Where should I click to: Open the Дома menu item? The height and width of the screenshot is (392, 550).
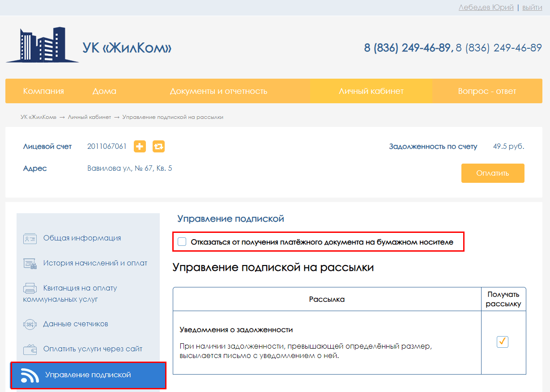tap(104, 91)
